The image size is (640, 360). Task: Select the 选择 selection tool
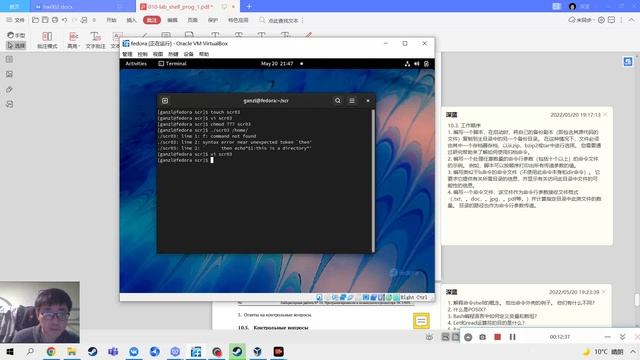coord(16,45)
